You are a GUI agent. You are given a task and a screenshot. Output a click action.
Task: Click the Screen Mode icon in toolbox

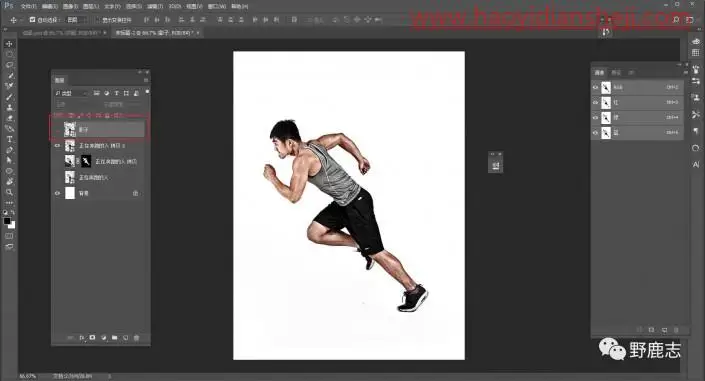[x=9, y=247]
